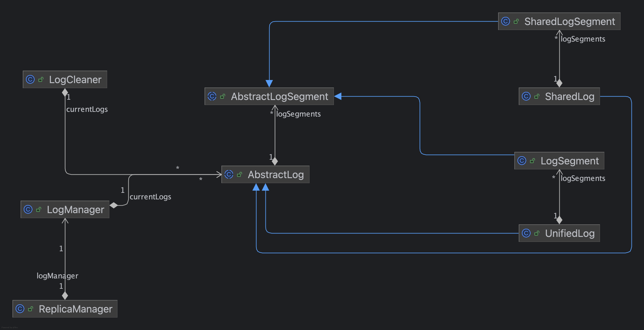The width and height of the screenshot is (644, 330).
Task: Click the currentLogs label below LogCleaner
Action: (87, 109)
